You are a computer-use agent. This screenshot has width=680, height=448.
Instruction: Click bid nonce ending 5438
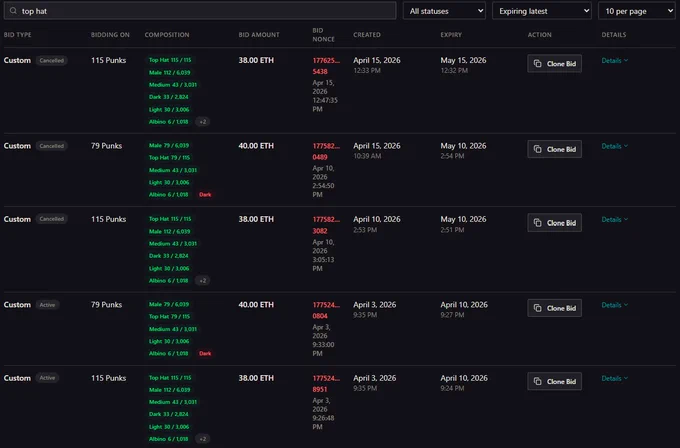(326, 66)
